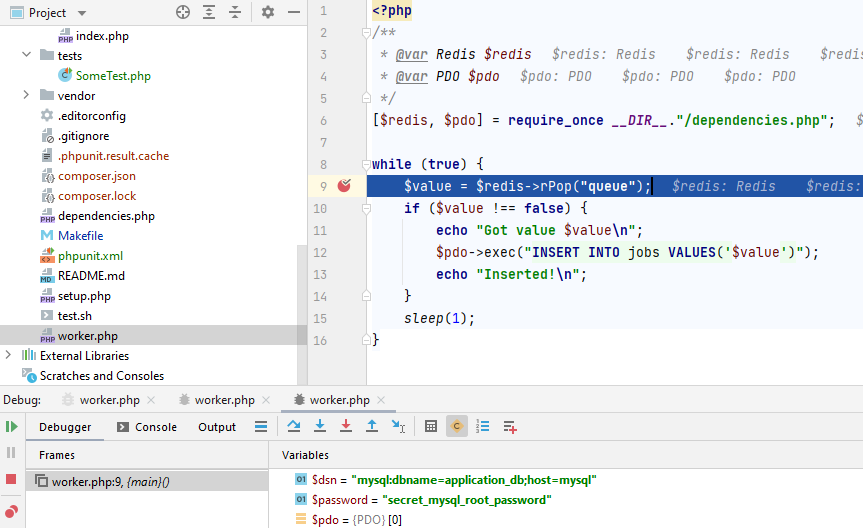
Task: Click View Breakpoints icon in debug sidebar
Action: pyautogui.click(x=12, y=511)
